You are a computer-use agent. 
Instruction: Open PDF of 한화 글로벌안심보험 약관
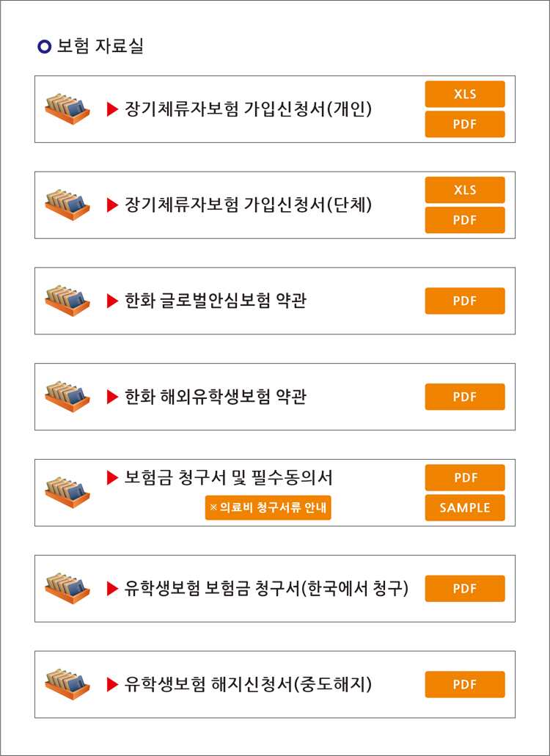click(465, 301)
